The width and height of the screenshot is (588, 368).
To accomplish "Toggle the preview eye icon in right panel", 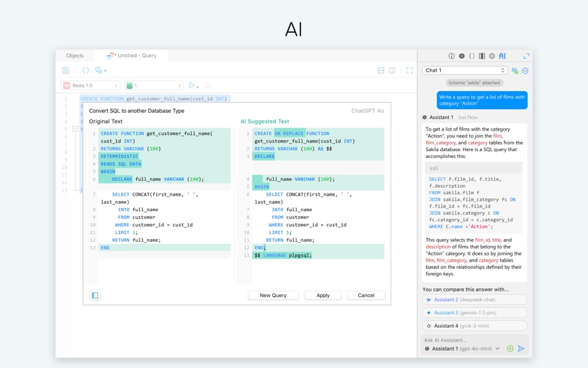I will [x=462, y=56].
